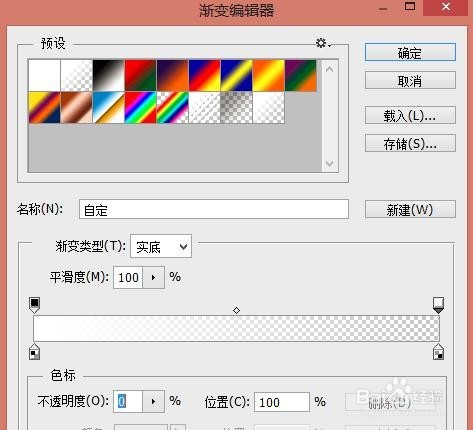Viewport: 473px width, 430px height.
Task: Click the 不透明度 opacity value field
Action: click(x=128, y=401)
